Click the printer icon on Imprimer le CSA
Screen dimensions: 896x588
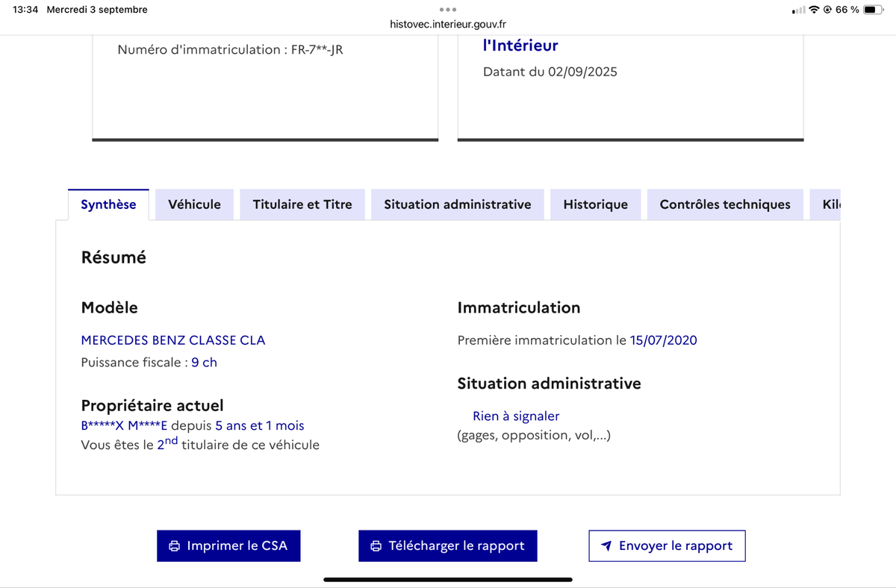point(174,546)
